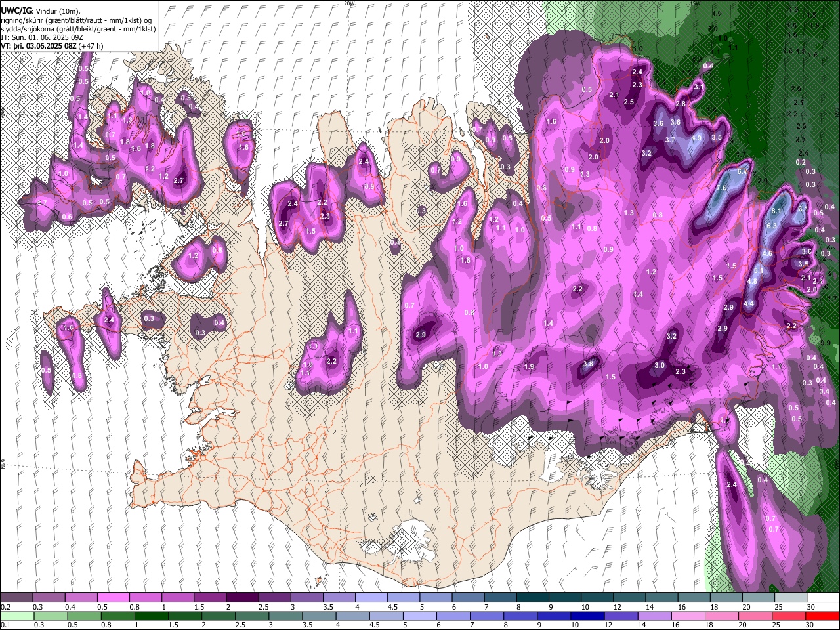Select the 2.8 precipitation value
Viewport: 840px width, 630px height.
(x=681, y=104)
